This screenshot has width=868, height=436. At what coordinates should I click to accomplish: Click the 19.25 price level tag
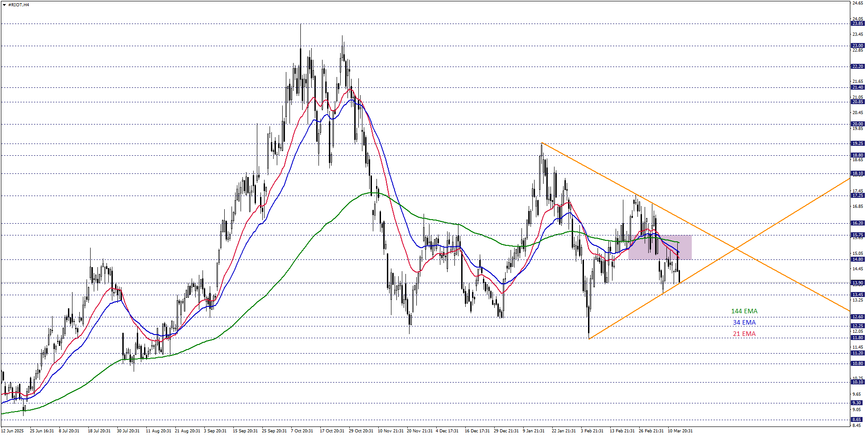[x=857, y=144]
